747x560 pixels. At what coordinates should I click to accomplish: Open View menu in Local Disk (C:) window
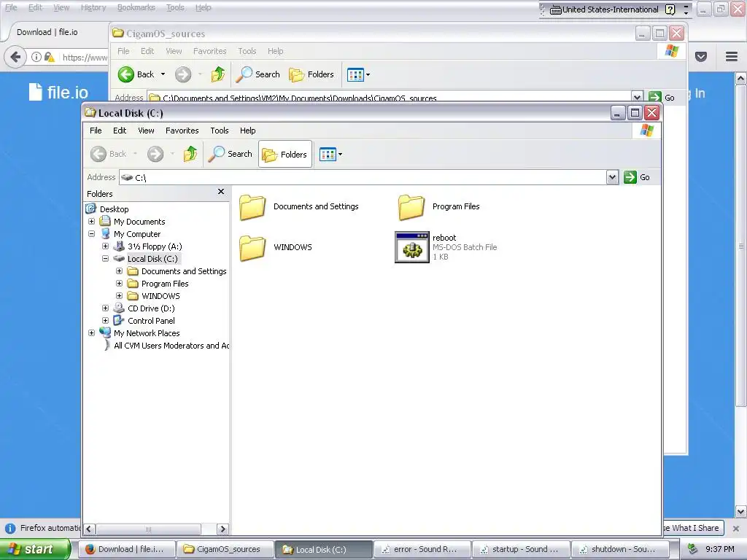[x=146, y=131]
